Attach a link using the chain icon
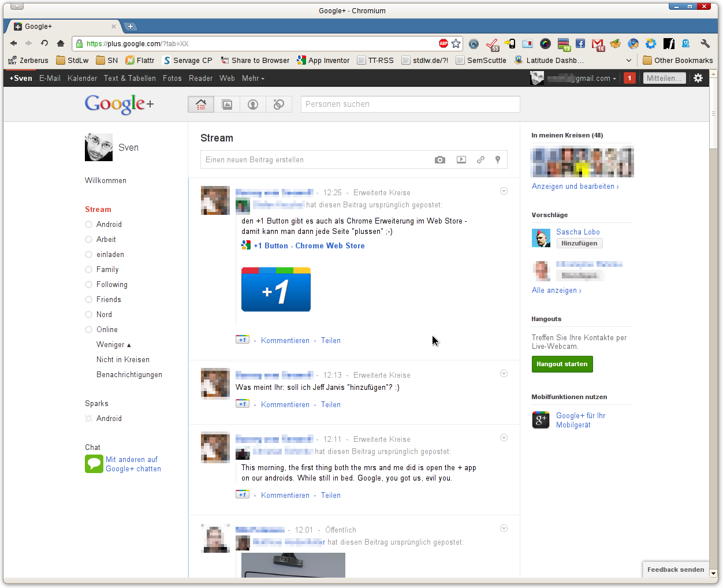723x588 pixels. point(480,160)
